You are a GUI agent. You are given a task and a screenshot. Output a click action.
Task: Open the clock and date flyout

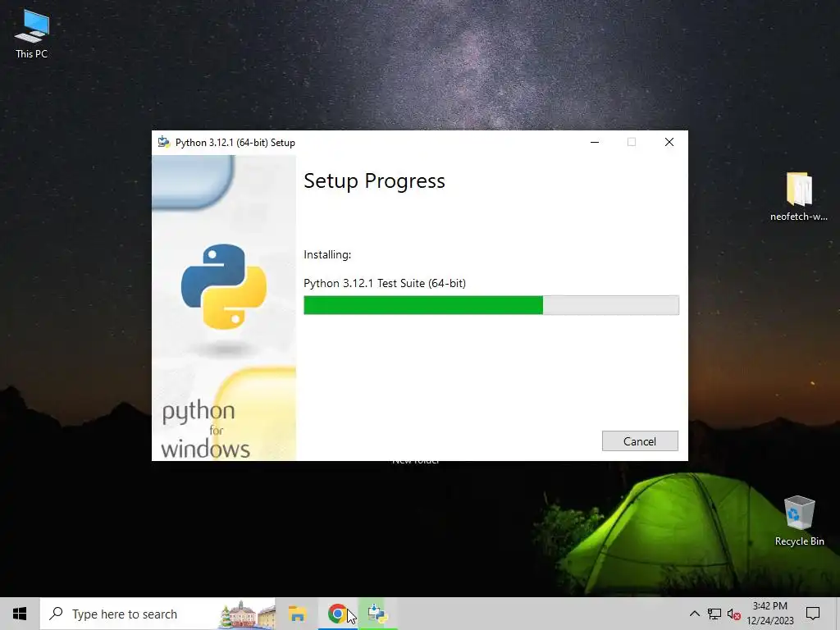click(769, 614)
